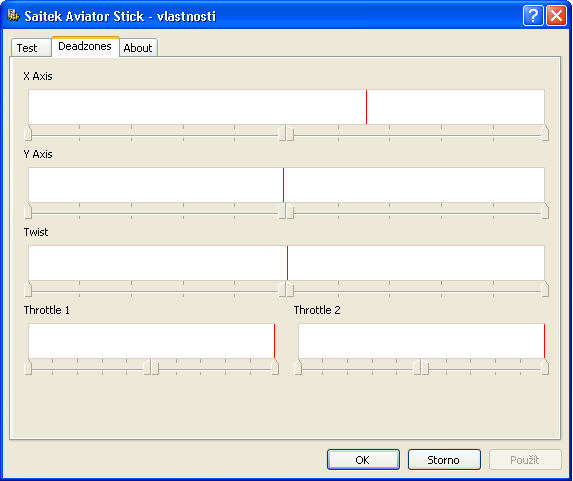Click Throttle 1 center-left deadzone handle
The image size is (573, 481).
click(147, 367)
